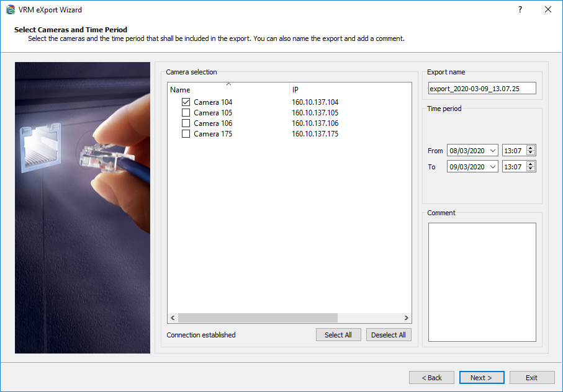The image size is (563, 392).
Task: Decrease the To time with down arrow
Action: (530, 169)
